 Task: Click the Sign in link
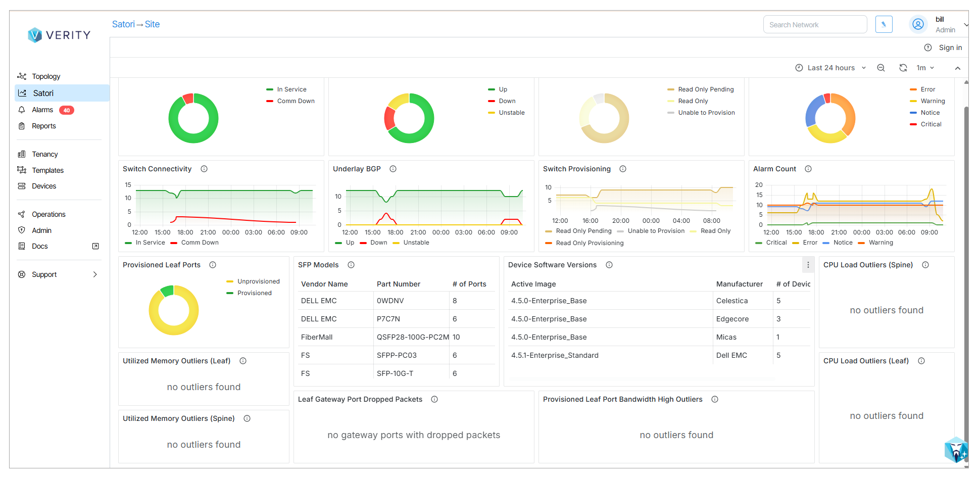tap(950, 47)
